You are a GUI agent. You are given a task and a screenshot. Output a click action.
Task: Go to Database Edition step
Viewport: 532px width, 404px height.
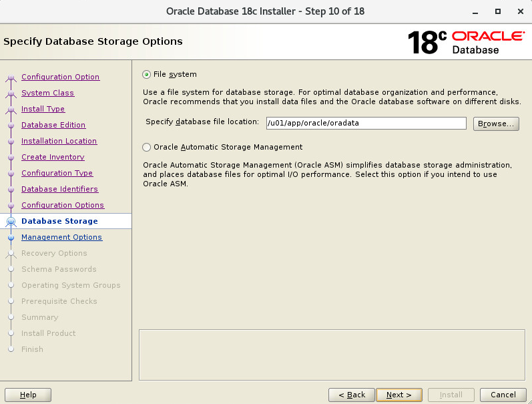pyautogui.click(x=53, y=125)
